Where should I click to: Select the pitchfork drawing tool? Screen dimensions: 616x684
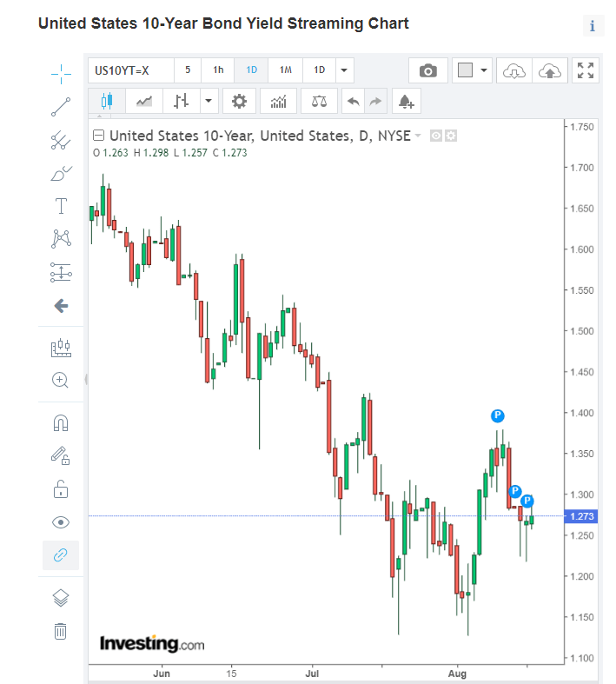61,140
